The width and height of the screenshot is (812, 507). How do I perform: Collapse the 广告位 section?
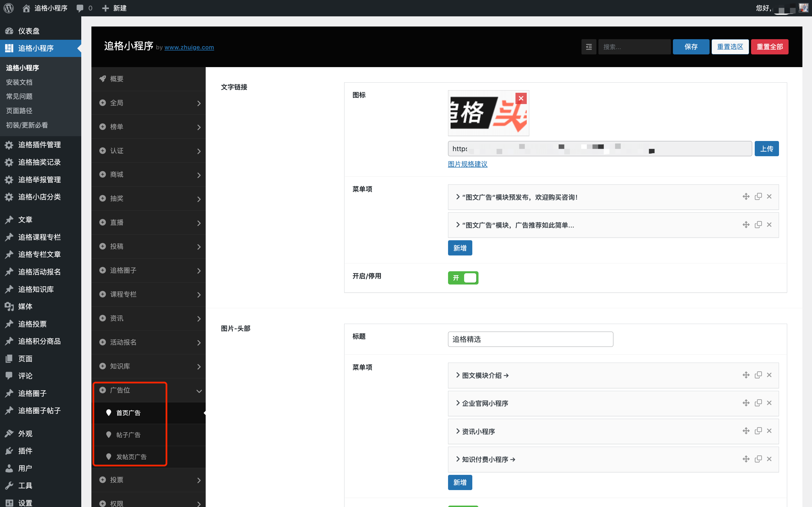pos(148,390)
